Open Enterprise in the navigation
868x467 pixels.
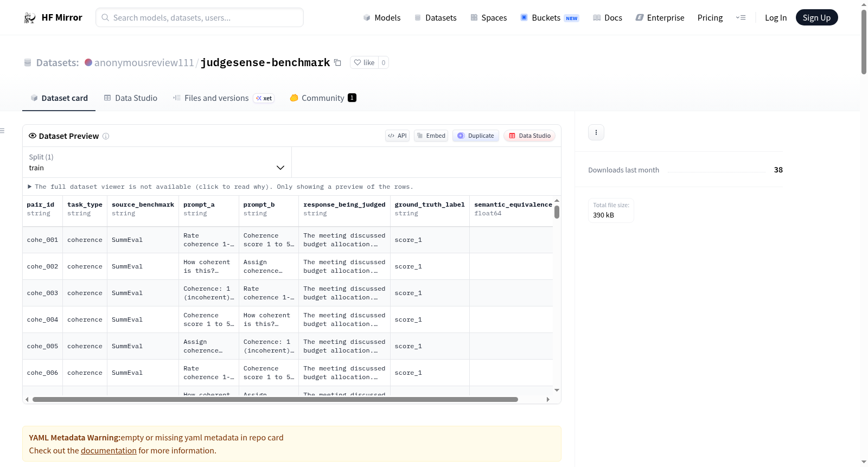pos(660,17)
